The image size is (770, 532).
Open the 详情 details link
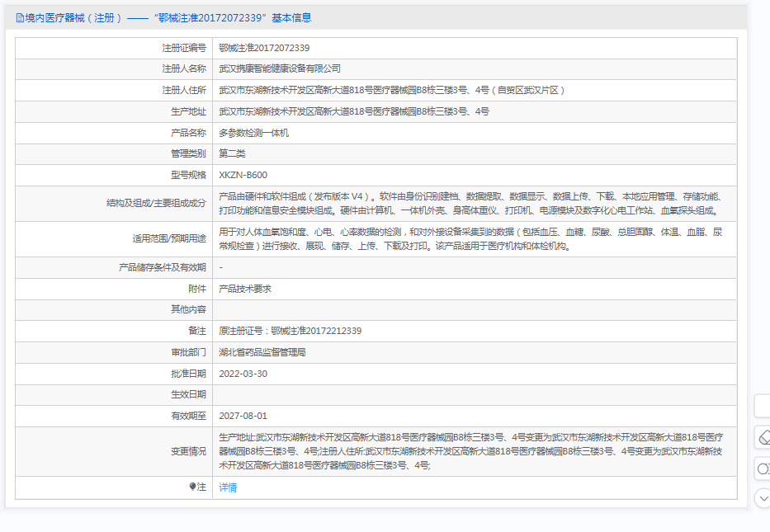pos(228,487)
